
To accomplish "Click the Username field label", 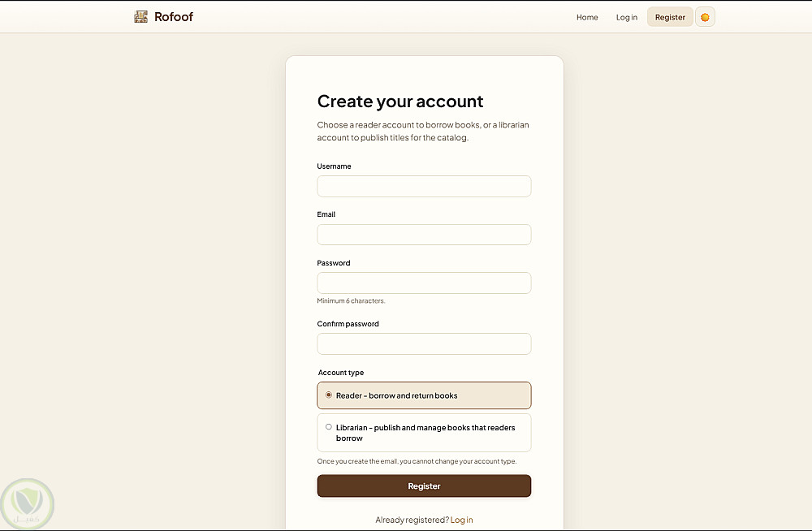I will [x=334, y=166].
